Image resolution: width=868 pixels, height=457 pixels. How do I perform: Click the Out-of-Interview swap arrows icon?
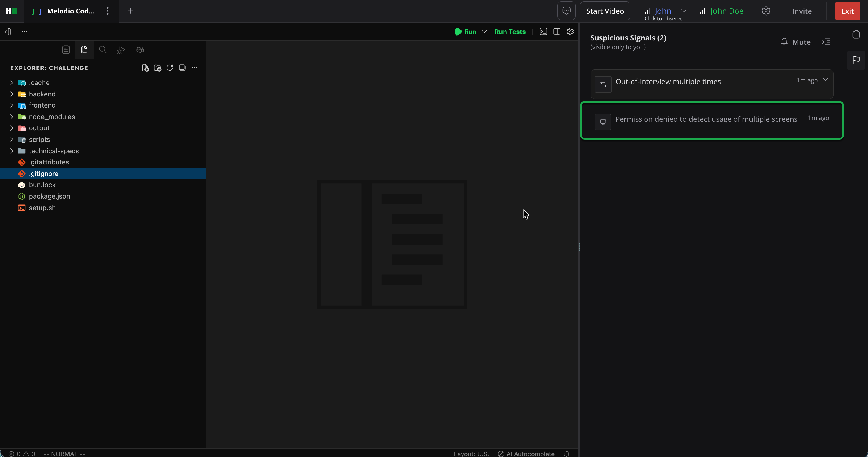point(603,84)
